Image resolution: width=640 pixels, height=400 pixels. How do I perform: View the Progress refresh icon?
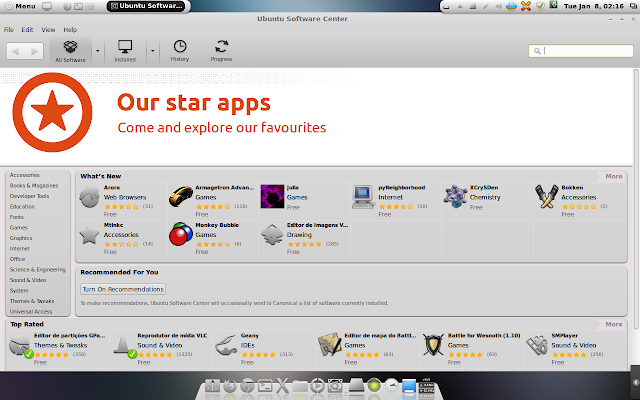coord(221,46)
